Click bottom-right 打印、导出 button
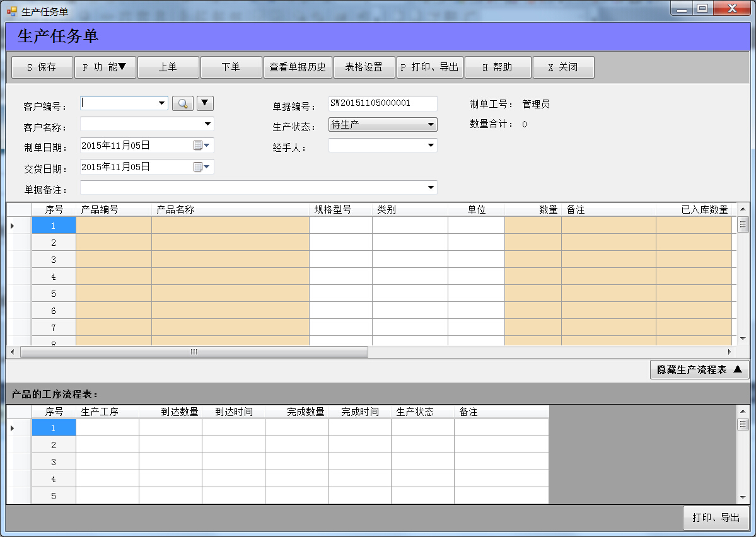756x537 pixels. [716, 517]
